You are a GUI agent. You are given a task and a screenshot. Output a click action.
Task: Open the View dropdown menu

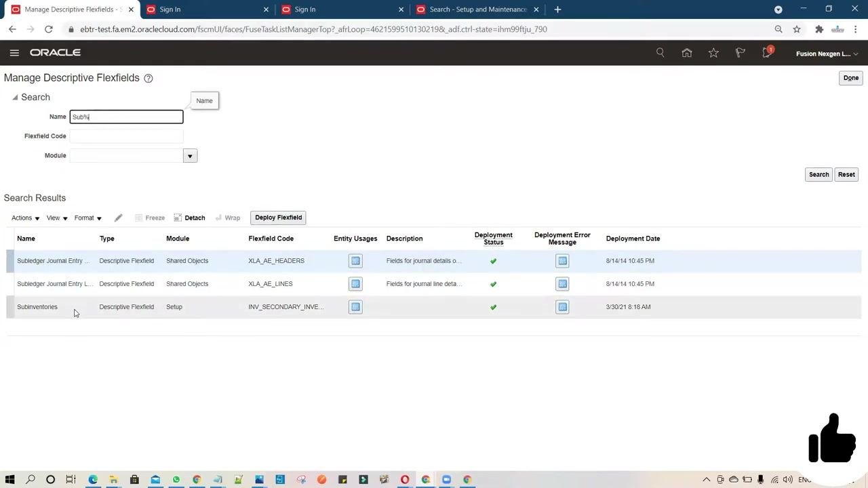point(57,218)
